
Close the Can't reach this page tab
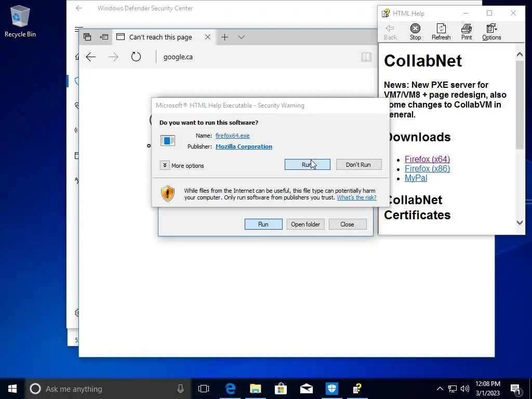[208, 37]
